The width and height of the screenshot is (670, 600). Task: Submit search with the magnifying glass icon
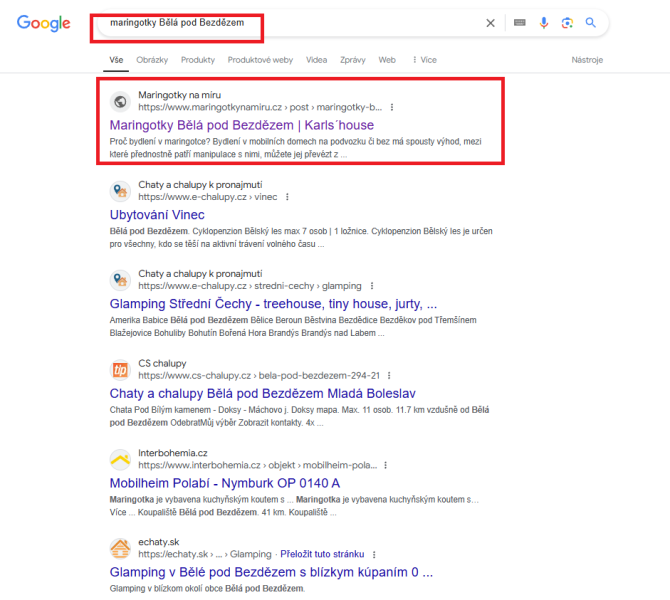coord(591,23)
